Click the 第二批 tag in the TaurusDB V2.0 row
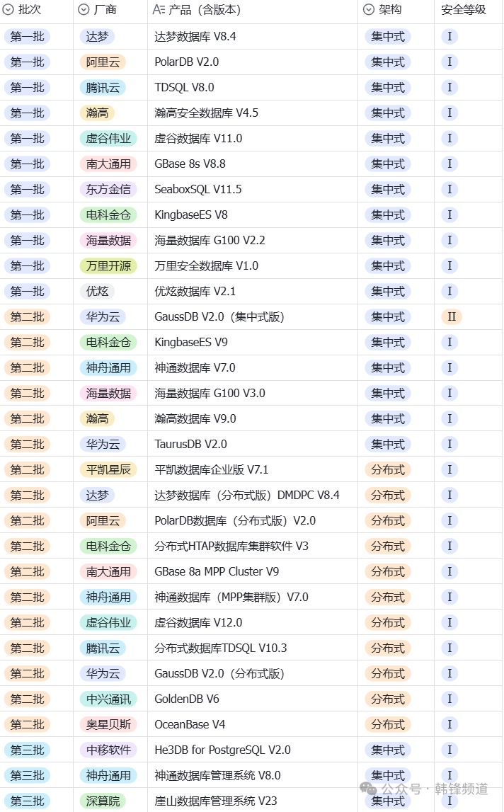Viewport: 504px width, 812px height. 28,445
